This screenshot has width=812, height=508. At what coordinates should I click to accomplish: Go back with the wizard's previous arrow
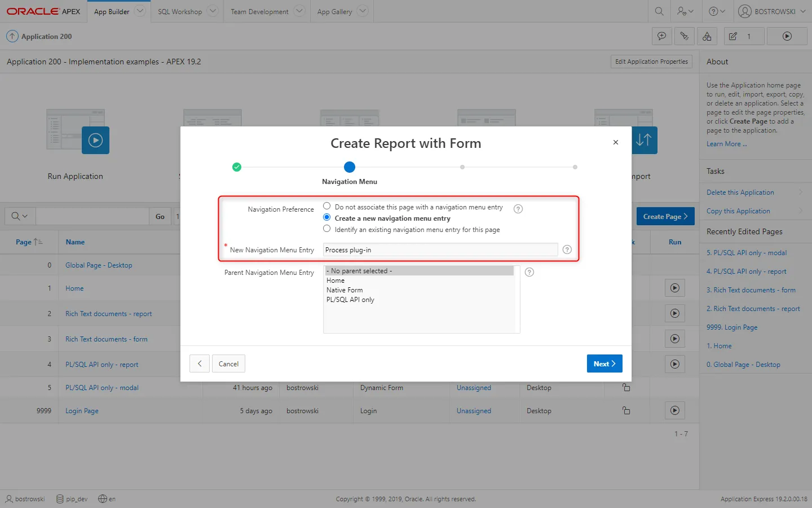point(200,364)
